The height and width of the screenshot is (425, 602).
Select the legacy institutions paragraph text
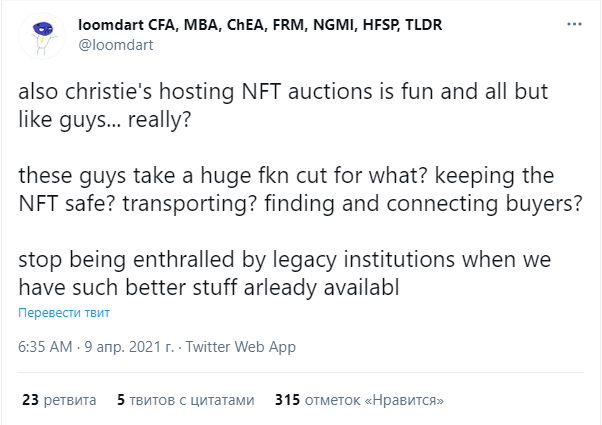click(x=284, y=273)
